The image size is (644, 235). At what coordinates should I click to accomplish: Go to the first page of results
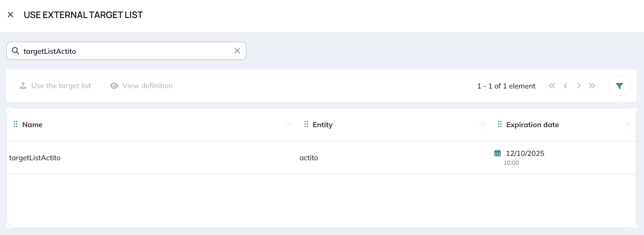tap(552, 86)
